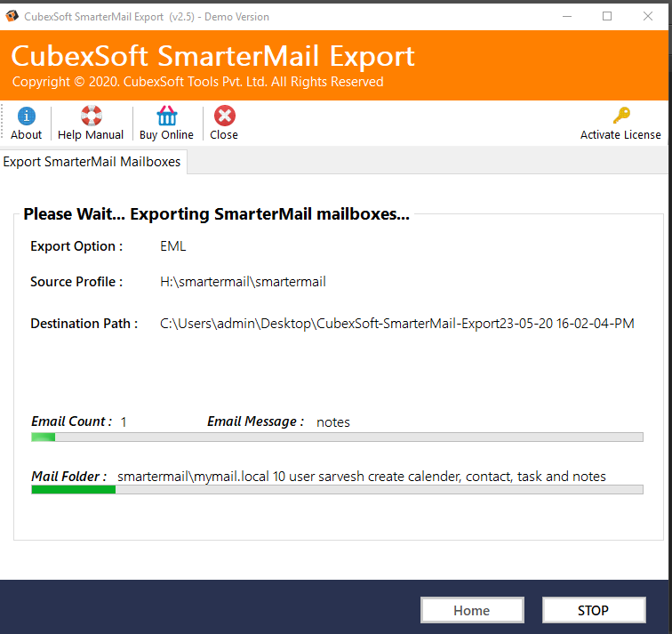This screenshot has height=634, width=672.
Task: Click the Email Count progress bar
Action: click(337, 437)
